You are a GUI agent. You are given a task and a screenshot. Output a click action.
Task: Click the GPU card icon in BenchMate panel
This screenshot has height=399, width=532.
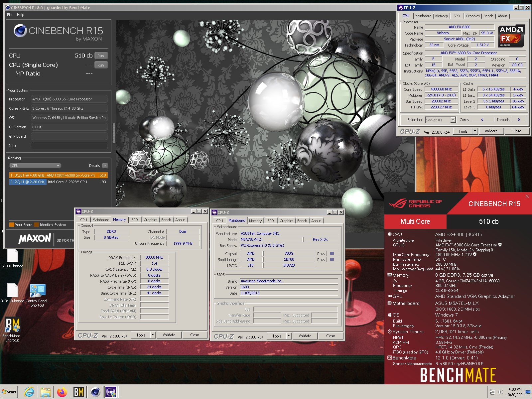(389, 296)
